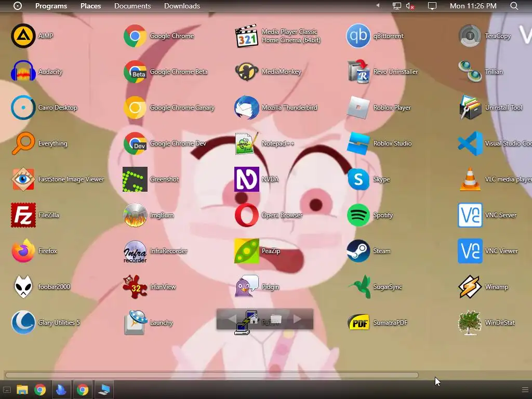Open Opera Browser icon
Viewport: 532px width, 399px height.
247,215
